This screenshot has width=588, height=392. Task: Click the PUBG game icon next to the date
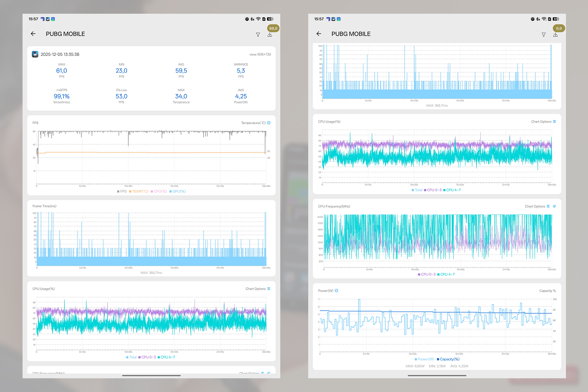tap(35, 54)
